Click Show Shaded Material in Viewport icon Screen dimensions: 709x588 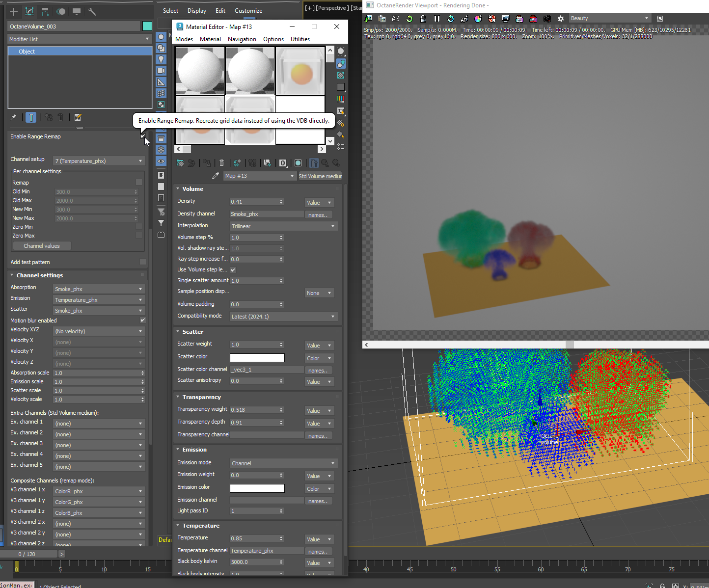[298, 163]
